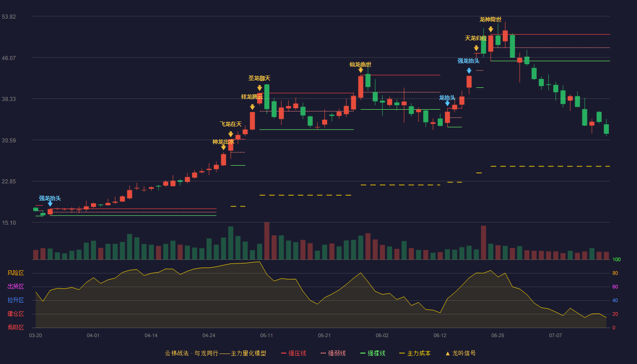
Task: Click the 风险区 zone label
Action: coord(15,273)
